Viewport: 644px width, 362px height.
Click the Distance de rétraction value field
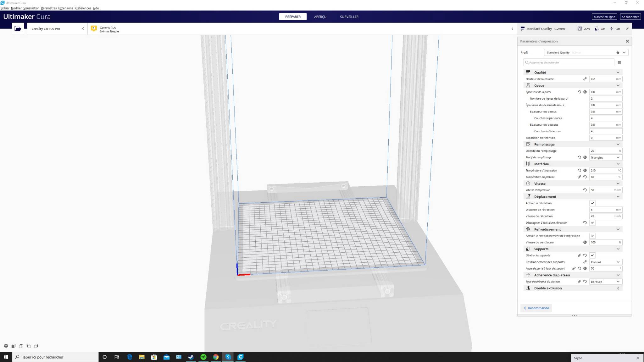tap(606, 210)
